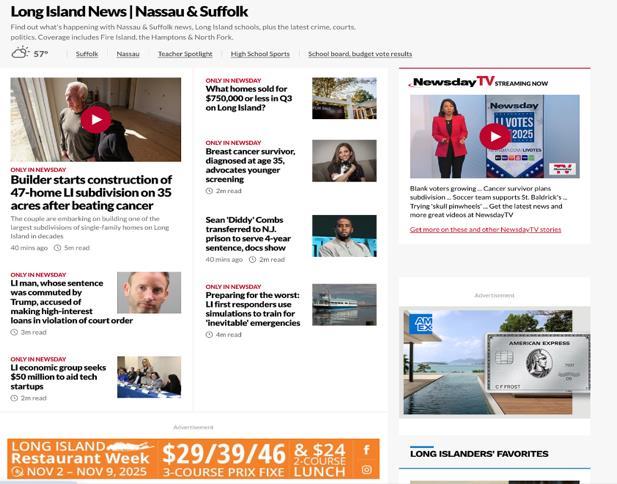
Task: Open Sean 'Diddy' Combs transferred to N.J. prison article
Action: [x=248, y=234]
